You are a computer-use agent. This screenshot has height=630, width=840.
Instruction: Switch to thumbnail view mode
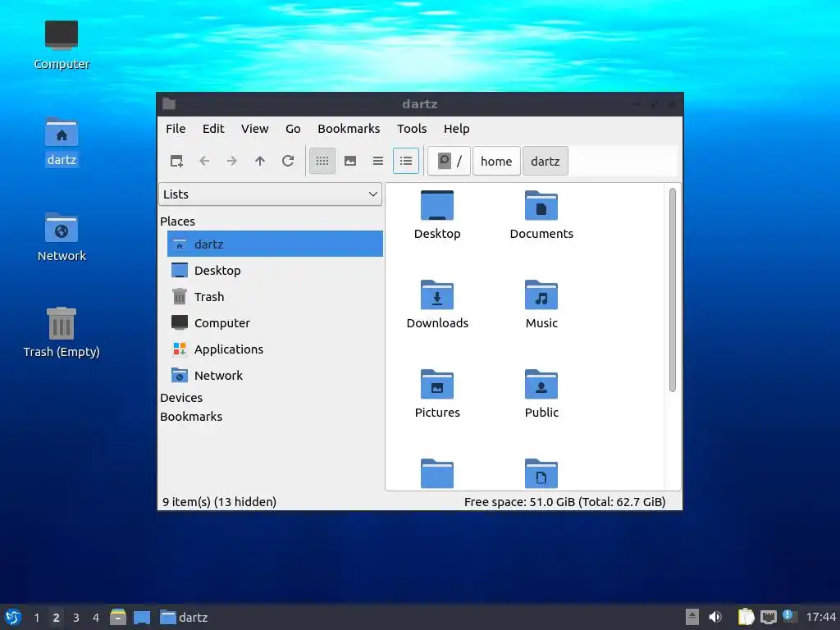click(350, 161)
